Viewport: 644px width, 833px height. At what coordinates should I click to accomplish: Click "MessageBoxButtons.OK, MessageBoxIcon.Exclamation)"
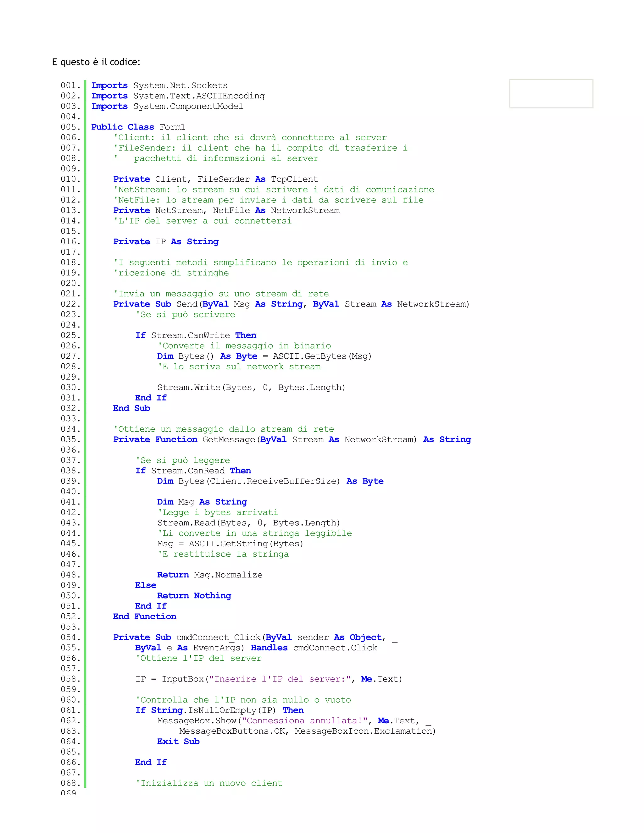[307, 731]
